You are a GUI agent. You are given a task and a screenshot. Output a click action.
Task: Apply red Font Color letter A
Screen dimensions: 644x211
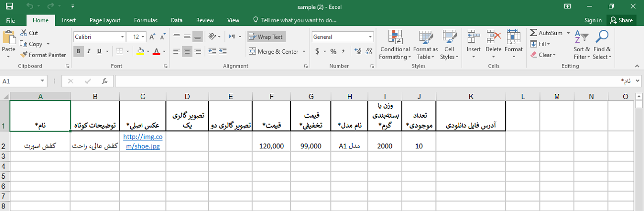(x=157, y=51)
